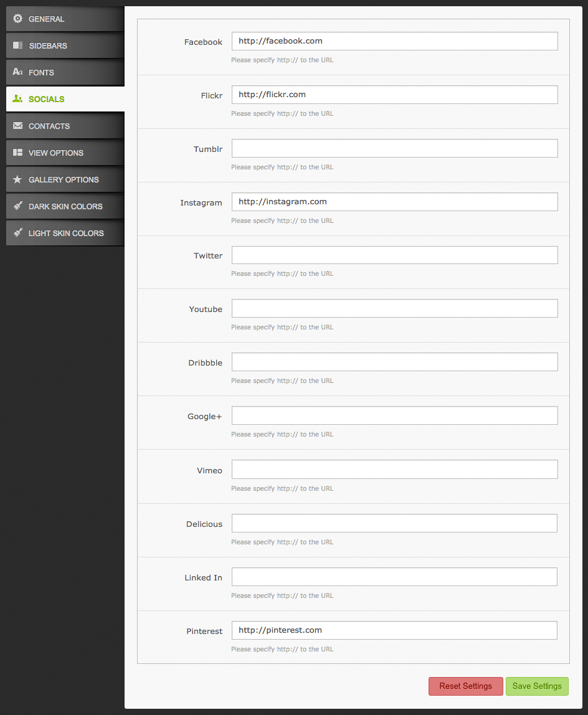Image resolution: width=588 pixels, height=715 pixels.
Task: Click the Fonts 'Aa' icon
Action: coord(18,72)
